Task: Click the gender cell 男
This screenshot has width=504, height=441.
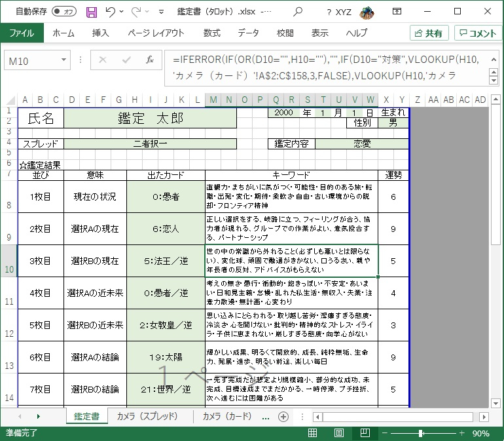Action: tap(393, 123)
